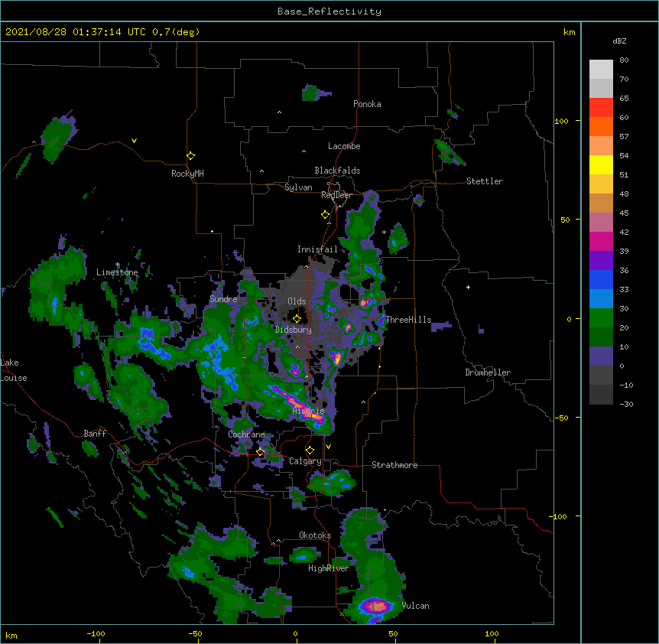
Task: Select the Sundre label
Action: pyautogui.click(x=223, y=299)
